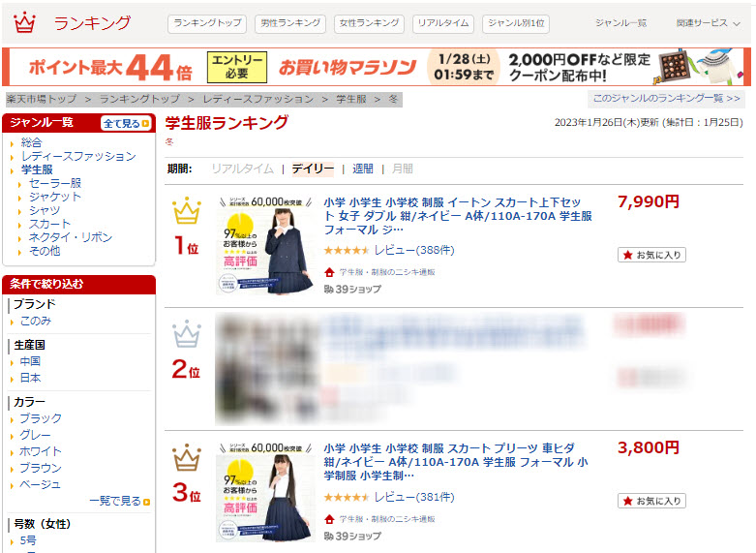Switch to the 週間 ranking period
This screenshot has width=756, height=553.
tap(363, 169)
